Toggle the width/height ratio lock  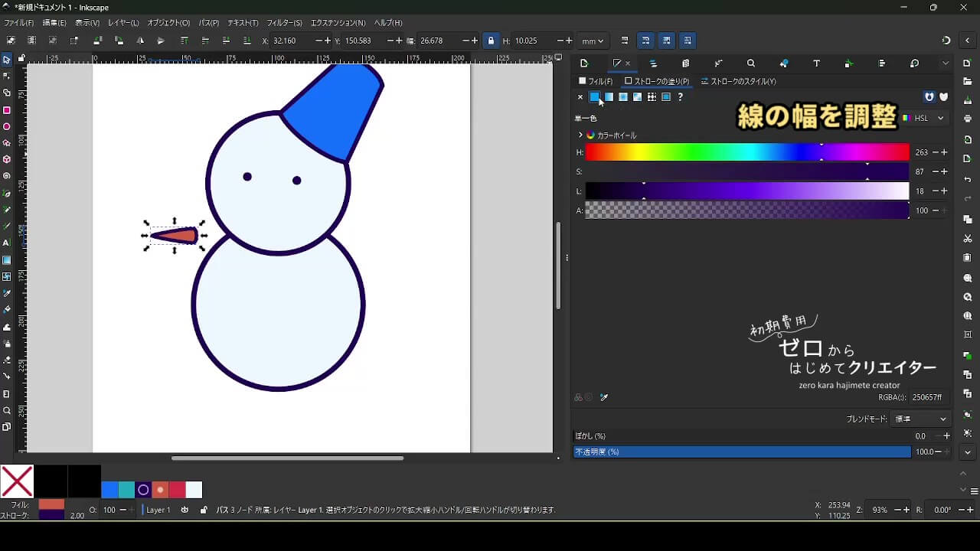[491, 41]
